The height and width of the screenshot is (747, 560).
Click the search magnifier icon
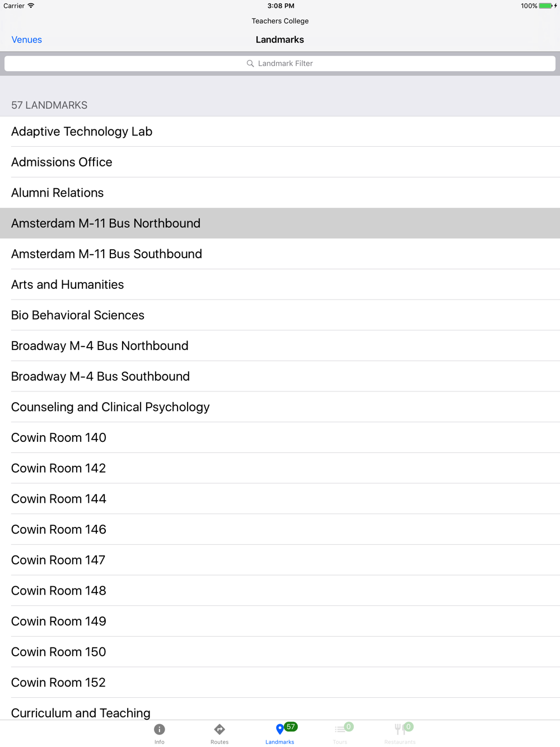(x=250, y=64)
